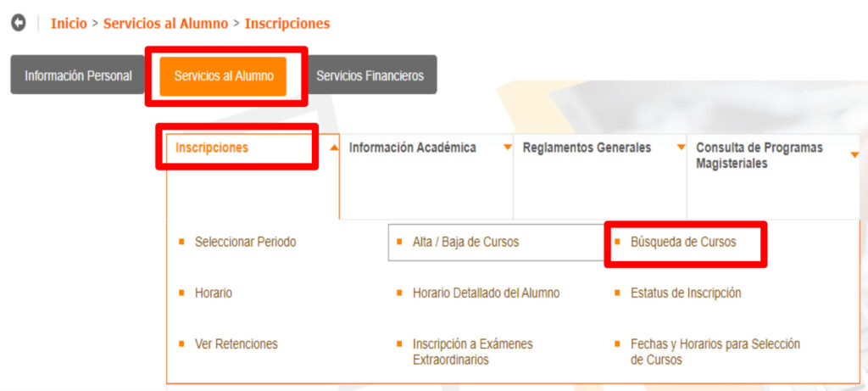Expand Reglamentos Generales dropdown arrow
The image size is (868, 391).
[x=681, y=148]
